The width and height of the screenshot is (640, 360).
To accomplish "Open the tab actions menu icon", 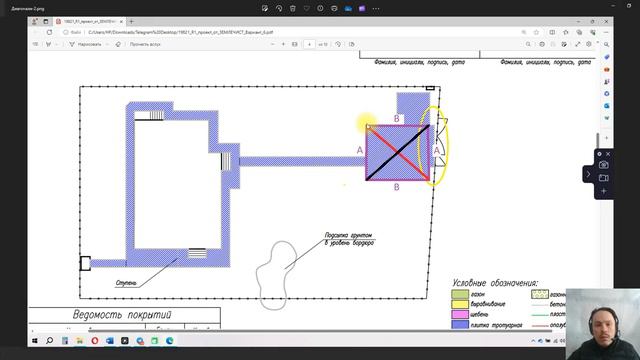I will (x=46, y=21).
